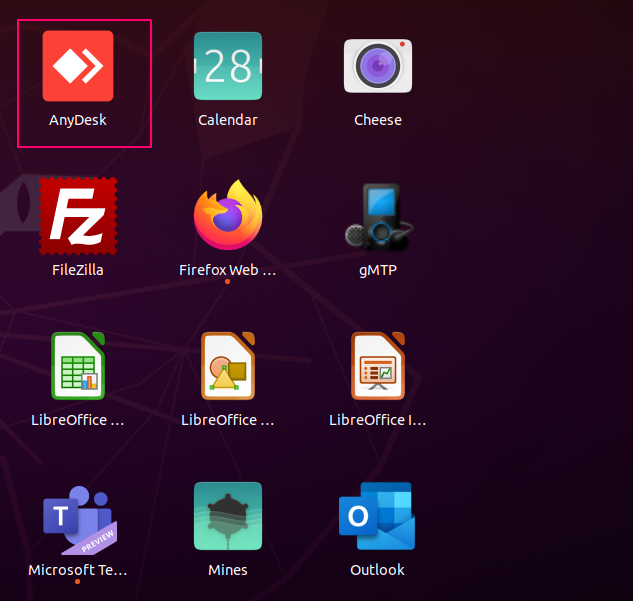Launch the Outlook mail icon
633x601 pixels.
pos(377,516)
